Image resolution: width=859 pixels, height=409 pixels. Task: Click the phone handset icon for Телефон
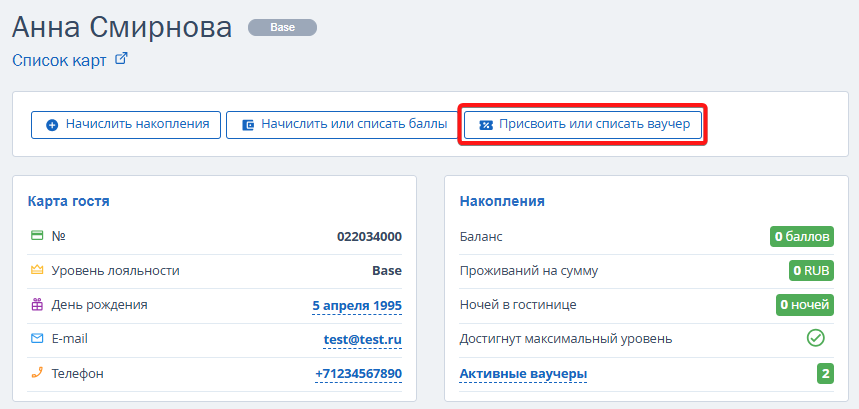(x=37, y=373)
